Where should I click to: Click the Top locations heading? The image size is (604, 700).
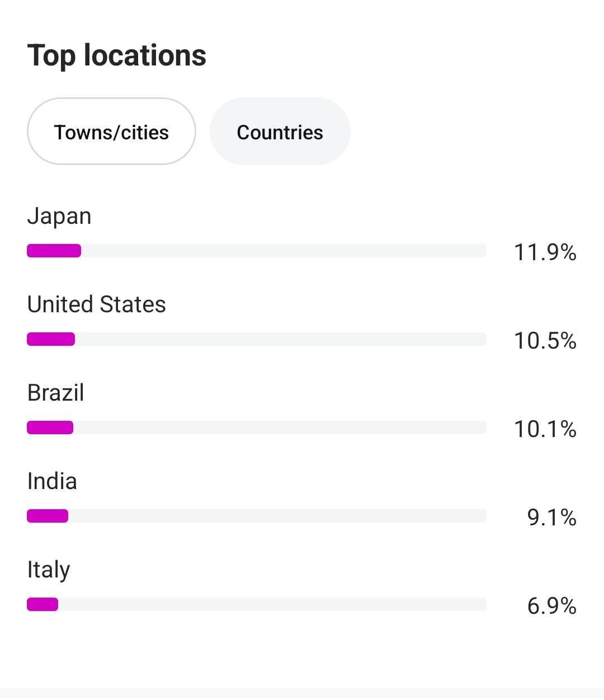117,55
